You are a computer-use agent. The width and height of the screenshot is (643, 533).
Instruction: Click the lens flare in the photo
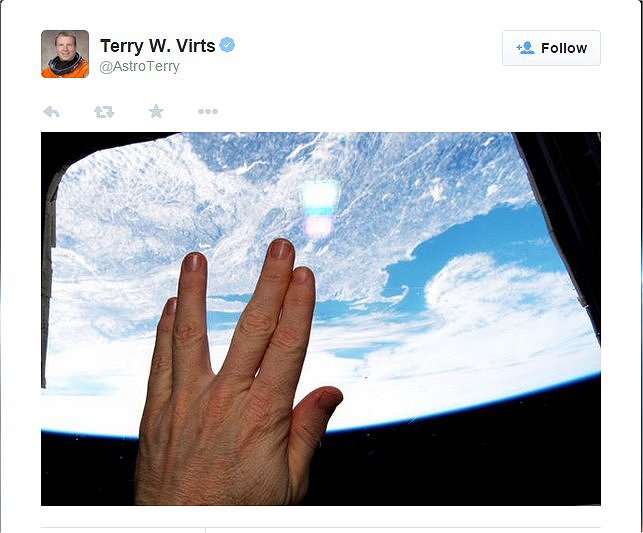[x=319, y=208]
